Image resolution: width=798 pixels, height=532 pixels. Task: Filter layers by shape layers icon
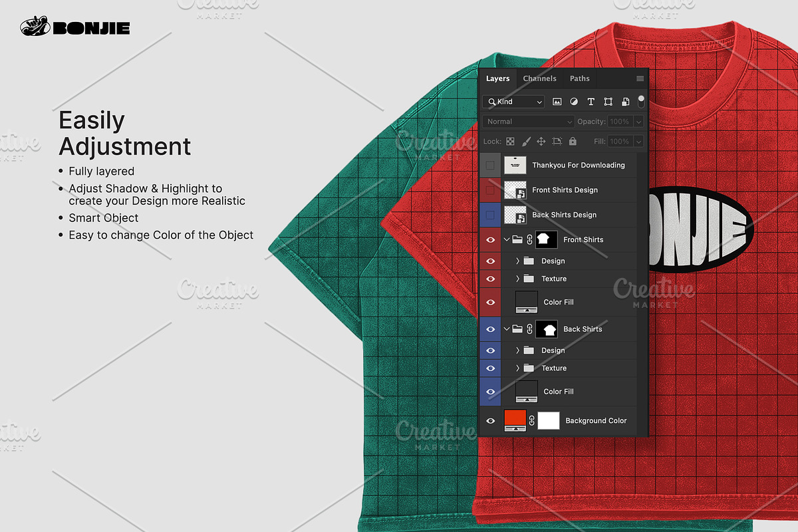tap(608, 102)
